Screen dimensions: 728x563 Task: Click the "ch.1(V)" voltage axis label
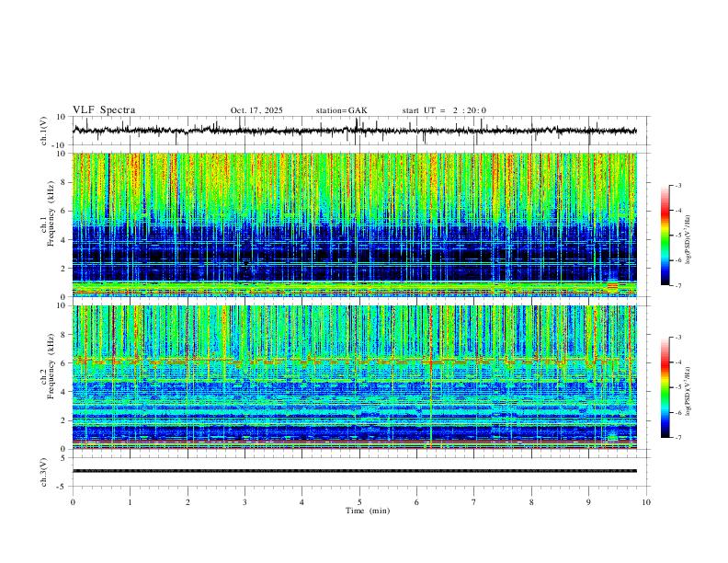pos(44,131)
